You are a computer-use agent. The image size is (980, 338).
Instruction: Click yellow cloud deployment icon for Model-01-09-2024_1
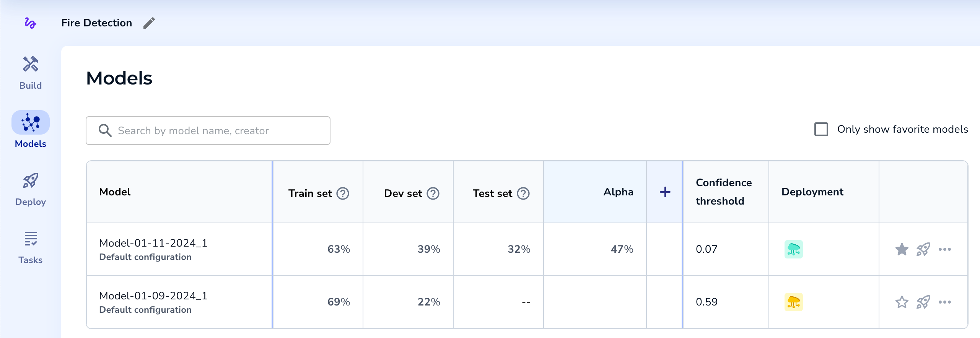click(793, 302)
